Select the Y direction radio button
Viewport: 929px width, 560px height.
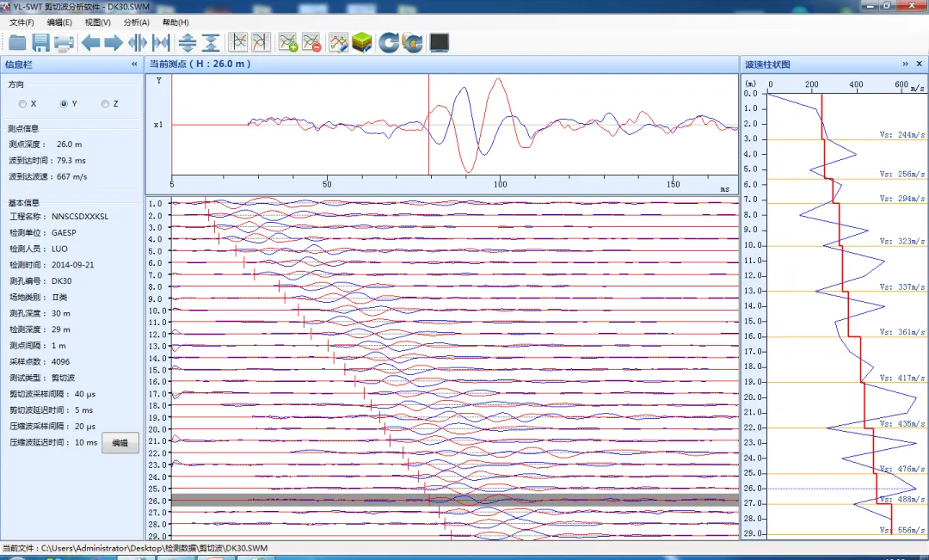[64, 104]
